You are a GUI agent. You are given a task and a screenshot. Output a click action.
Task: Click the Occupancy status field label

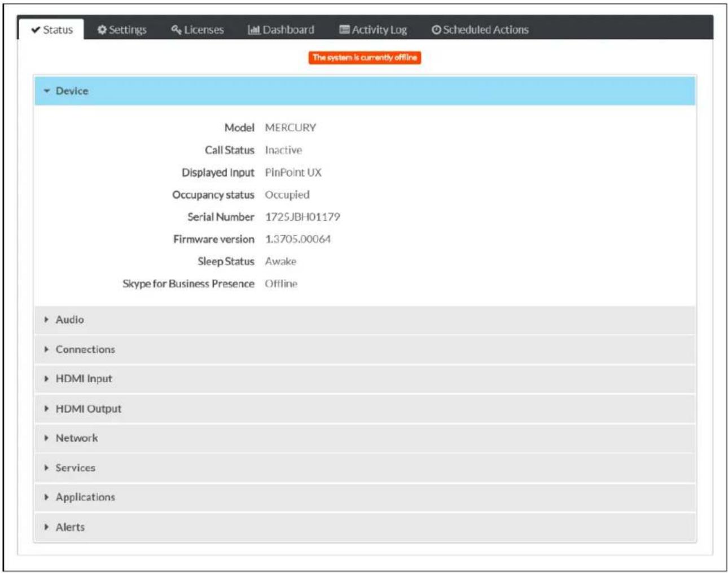click(x=213, y=195)
